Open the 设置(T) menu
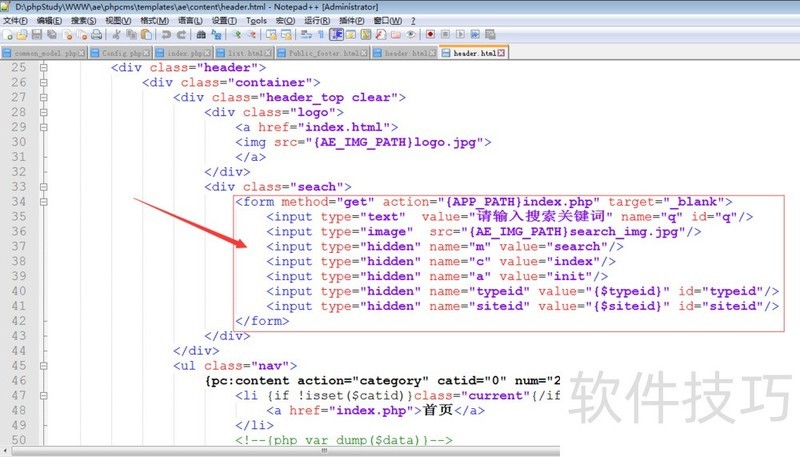This screenshot has width=800, height=457. coord(223,20)
